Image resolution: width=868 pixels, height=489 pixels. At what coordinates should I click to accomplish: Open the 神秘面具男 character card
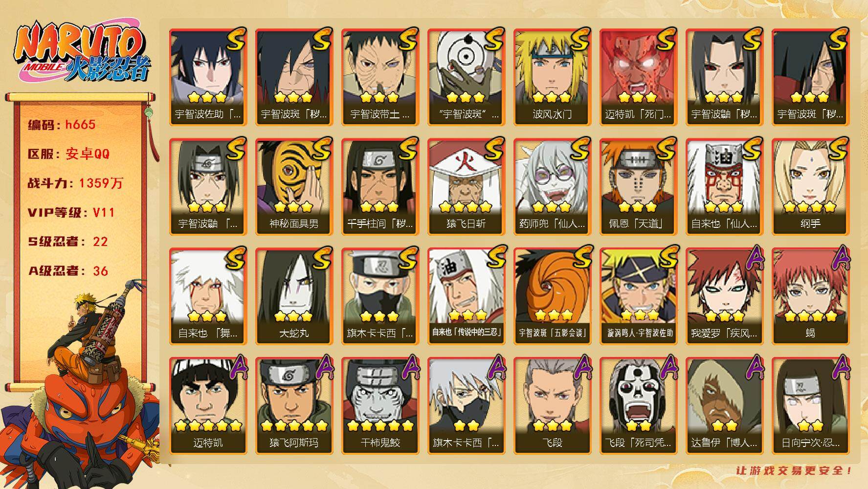point(294,187)
